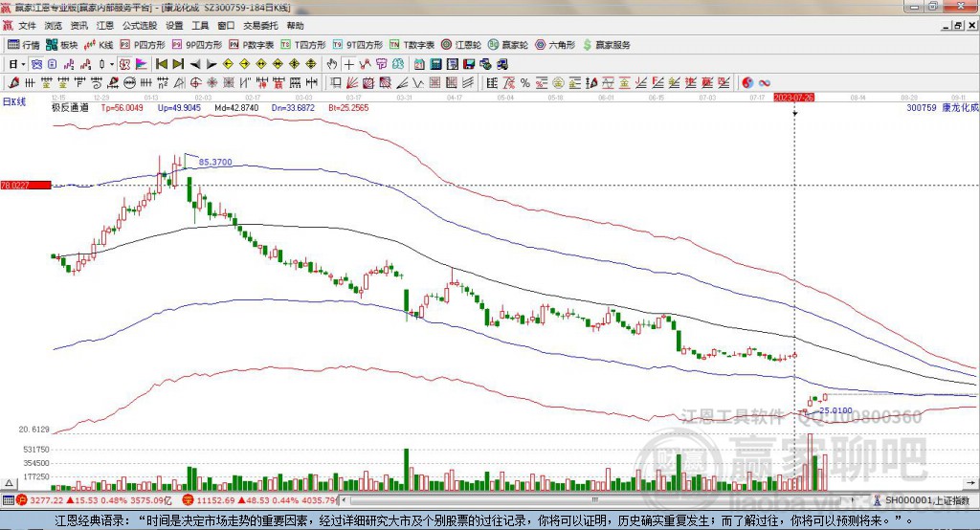The height and width of the screenshot is (530, 980).
Task: Open the 行情 market quotes view
Action: pyautogui.click(x=24, y=45)
